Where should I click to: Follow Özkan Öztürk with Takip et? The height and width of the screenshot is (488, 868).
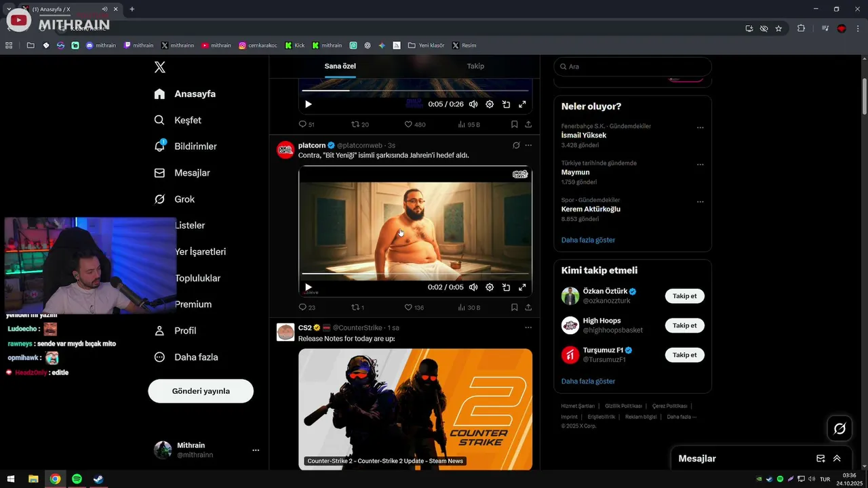685,296
